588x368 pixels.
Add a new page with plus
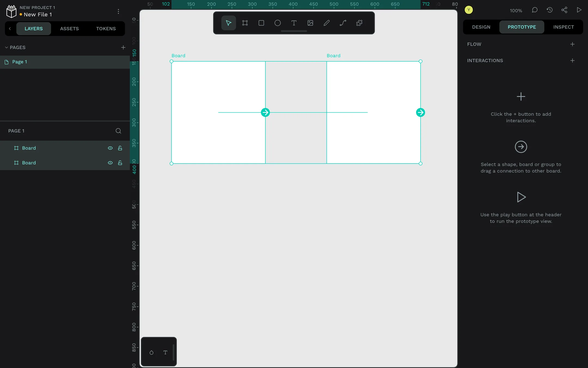123,47
